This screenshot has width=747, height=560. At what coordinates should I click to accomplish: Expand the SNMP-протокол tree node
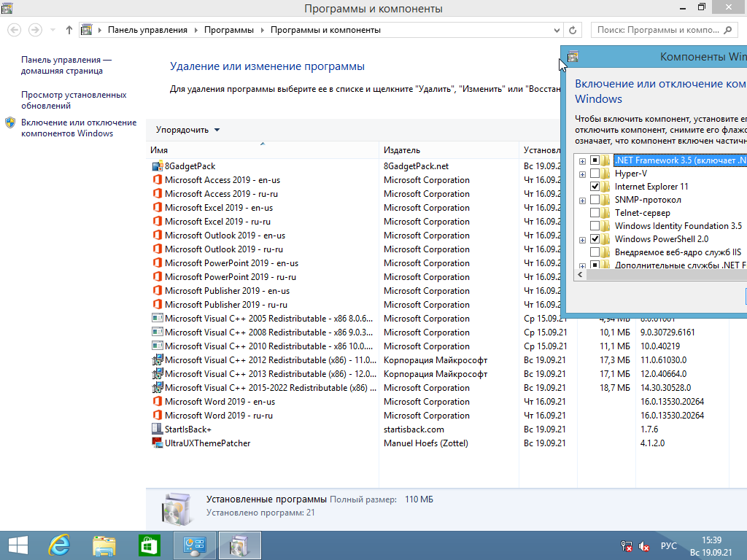(582, 201)
